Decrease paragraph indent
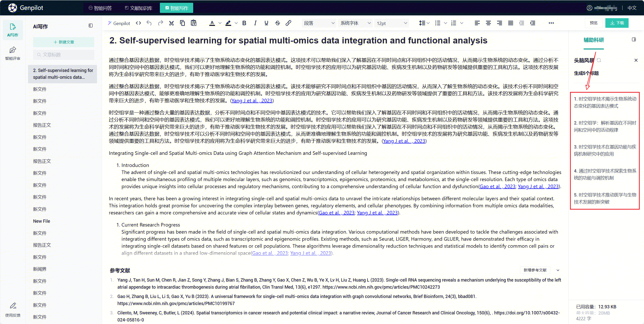Viewport: 644px width, 324px height. [522, 23]
